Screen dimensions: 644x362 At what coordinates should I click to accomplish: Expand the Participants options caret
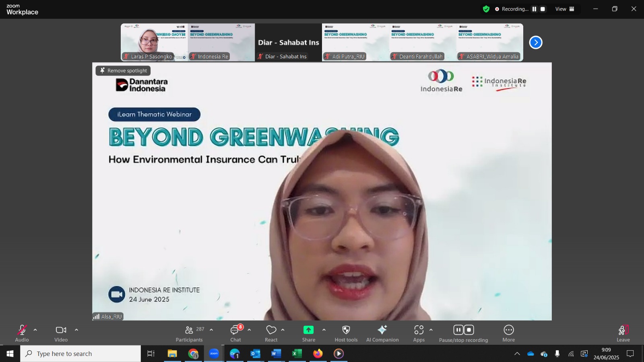pyautogui.click(x=211, y=330)
